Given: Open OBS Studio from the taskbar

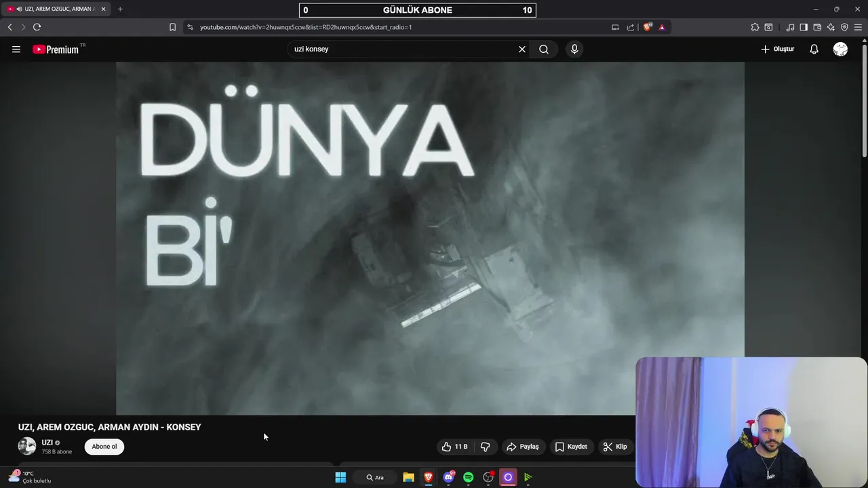Looking at the screenshot, I should point(488,477).
